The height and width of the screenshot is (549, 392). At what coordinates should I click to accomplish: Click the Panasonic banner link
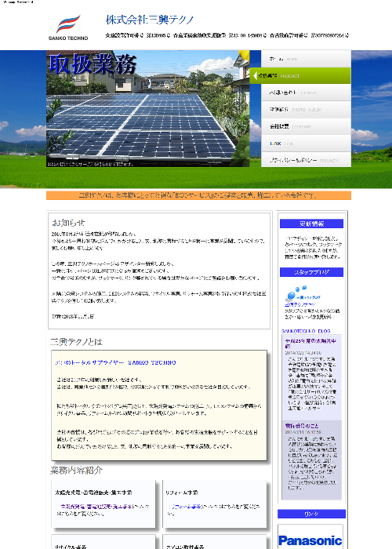pyautogui.click(x=310, y=540)
